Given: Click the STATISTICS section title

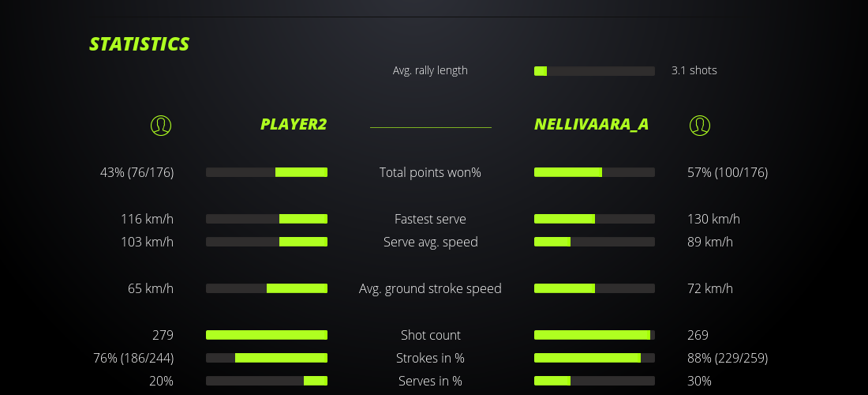Looking at the screenshot, I should [140, 44].
